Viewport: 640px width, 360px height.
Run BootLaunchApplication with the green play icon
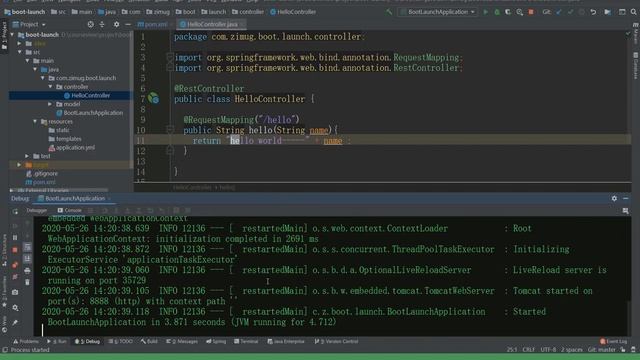tap(485, 12)
